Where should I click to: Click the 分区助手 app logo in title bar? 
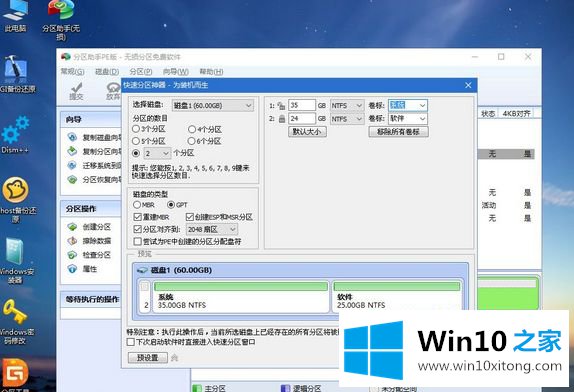click(66, 57)
